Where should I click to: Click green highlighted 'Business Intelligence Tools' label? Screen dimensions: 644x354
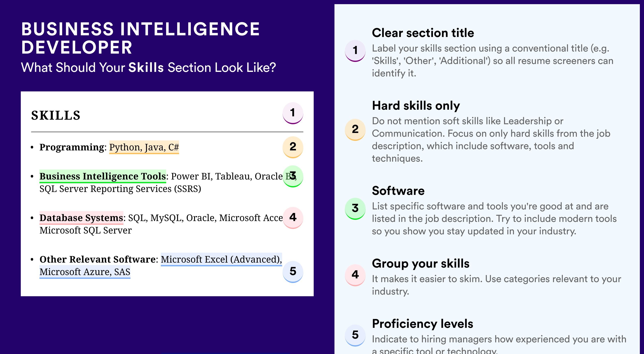[103, 176]
